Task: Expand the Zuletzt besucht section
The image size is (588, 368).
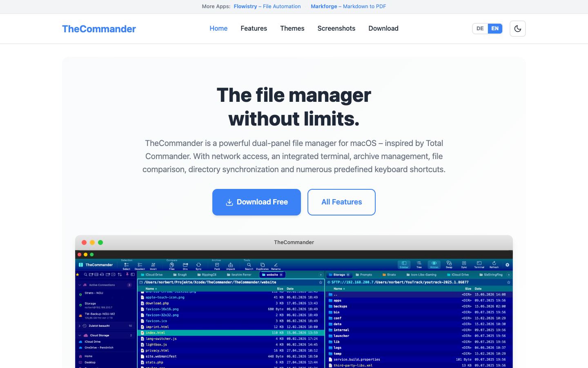Action: point(80,326)
